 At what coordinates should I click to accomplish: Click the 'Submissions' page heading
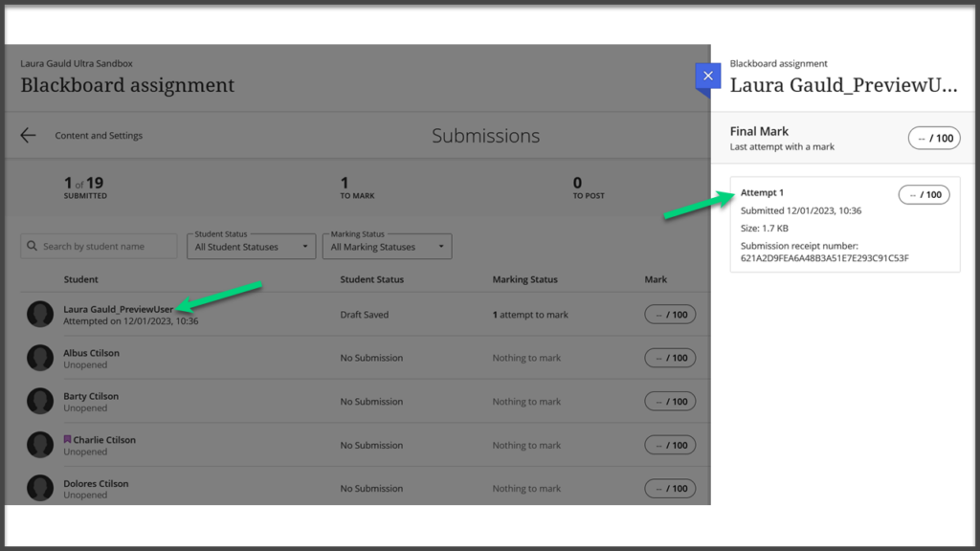pyautogui.click(x=485, y=136)
